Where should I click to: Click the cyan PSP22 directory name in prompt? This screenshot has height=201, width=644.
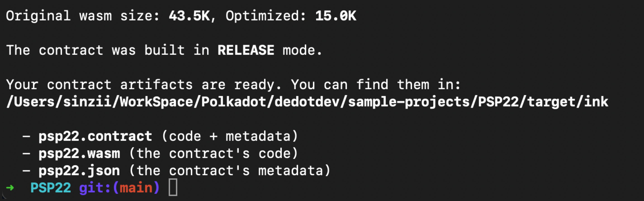click(50, 187)
